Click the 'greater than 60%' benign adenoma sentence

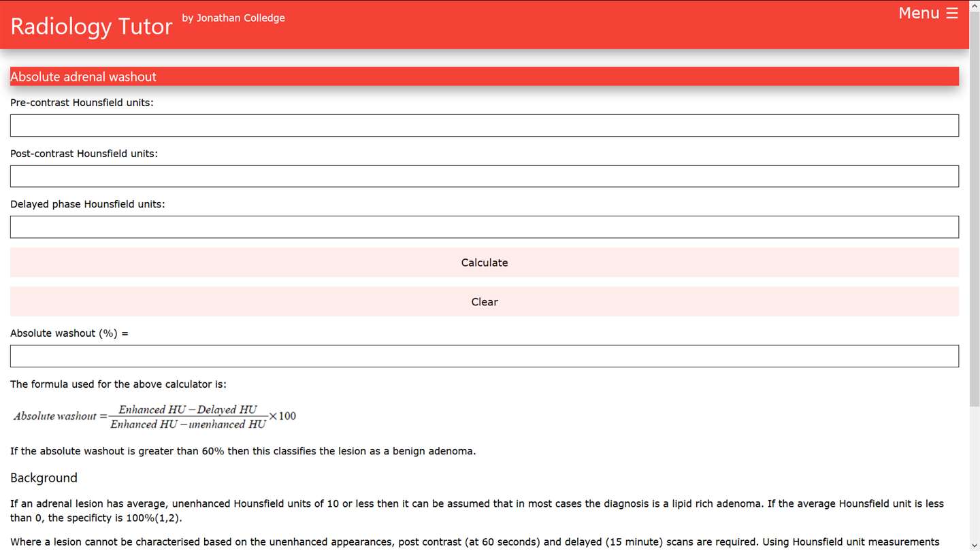tap(243, 451)
